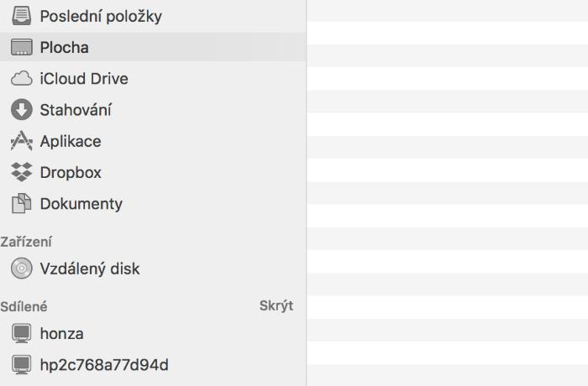Select the Dokumenty text label

click(81, 204)
